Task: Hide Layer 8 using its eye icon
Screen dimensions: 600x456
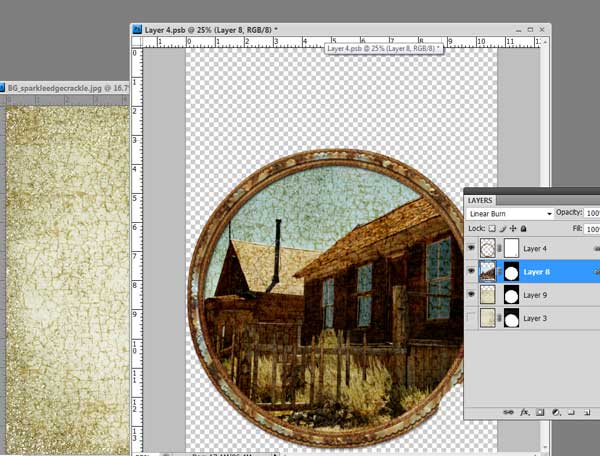Action: (472, 271)
